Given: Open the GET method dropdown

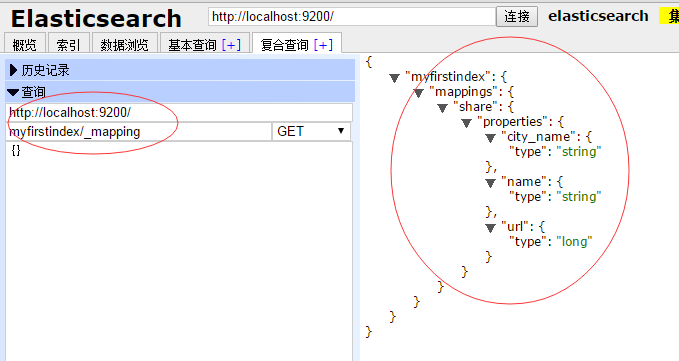Looking at the screenshot, I should (x=311, y=131).
